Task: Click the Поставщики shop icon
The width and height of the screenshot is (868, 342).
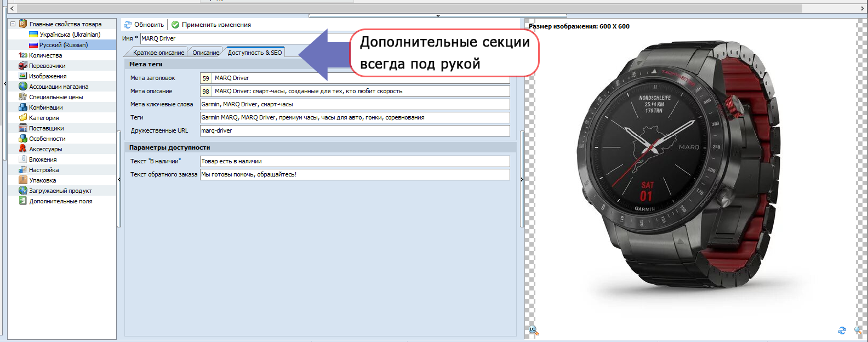Action: [x=22, y=128]
